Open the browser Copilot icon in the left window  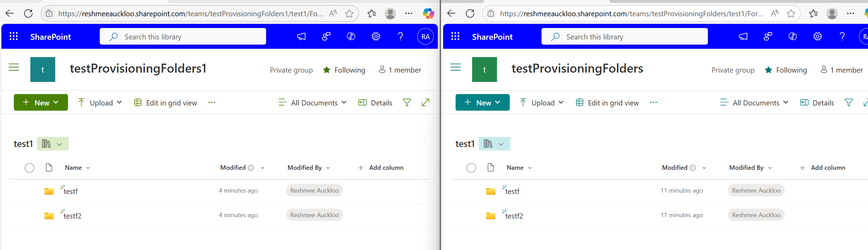coord(428,13)
